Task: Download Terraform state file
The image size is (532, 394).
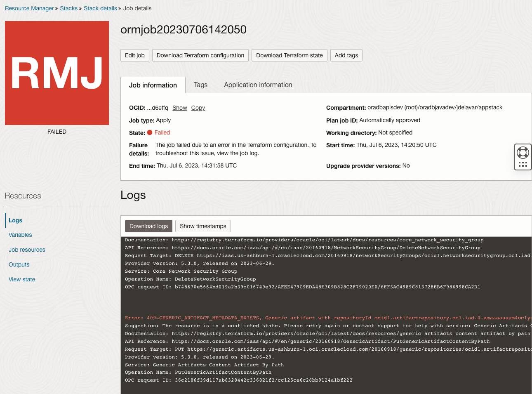Action: click(x=290, y=55)
